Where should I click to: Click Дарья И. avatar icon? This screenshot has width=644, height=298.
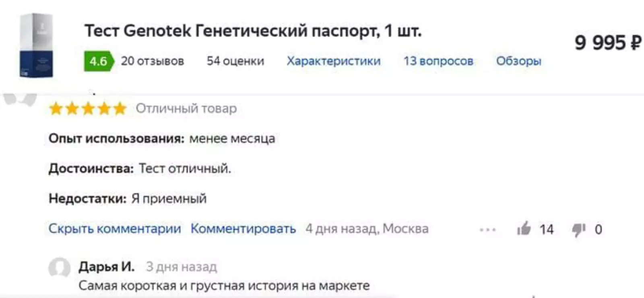60,267
